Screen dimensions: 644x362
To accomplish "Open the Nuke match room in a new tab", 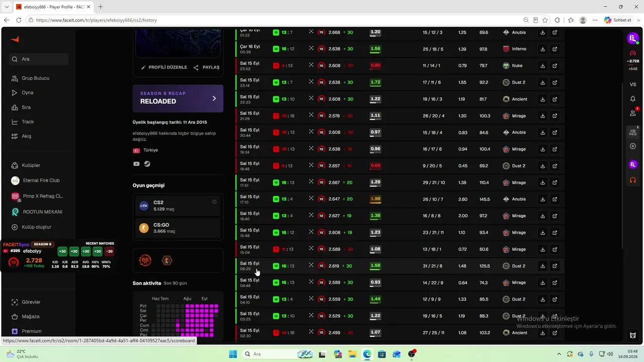I will tap(554, 66).
